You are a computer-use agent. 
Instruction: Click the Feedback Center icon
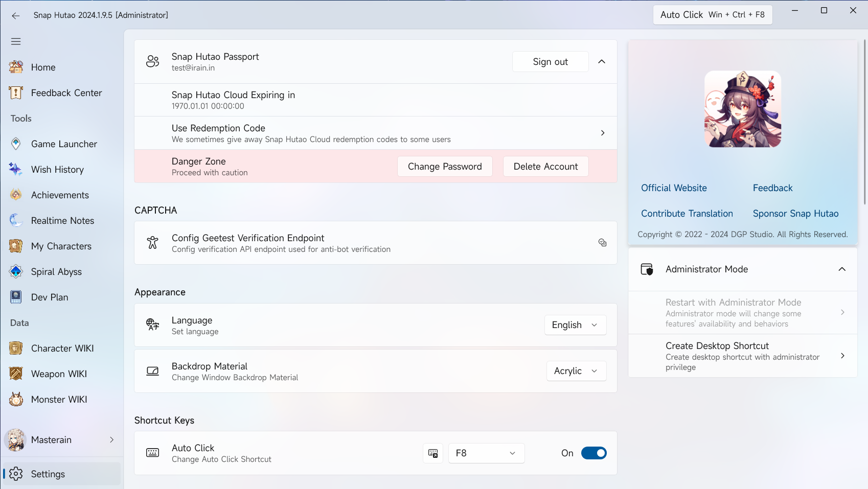pyautogui.click(x=16, y=92)
